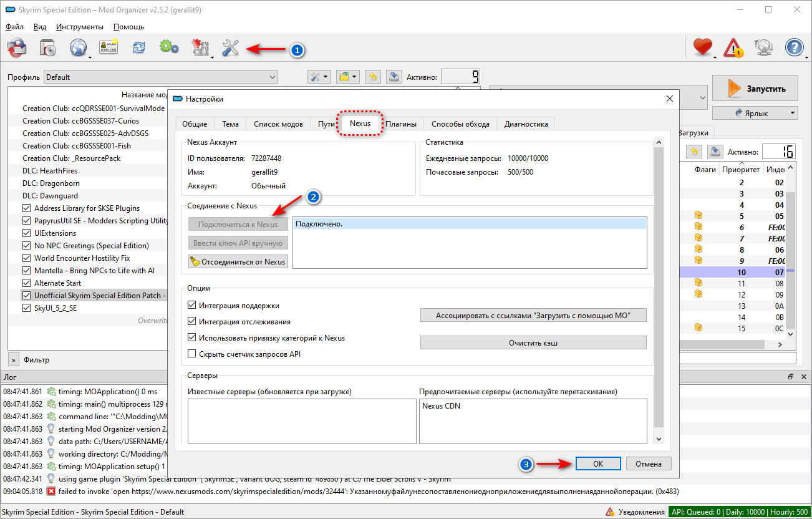
Task: Click the Nexus globe toolbar icon
Action: [79, 48]
